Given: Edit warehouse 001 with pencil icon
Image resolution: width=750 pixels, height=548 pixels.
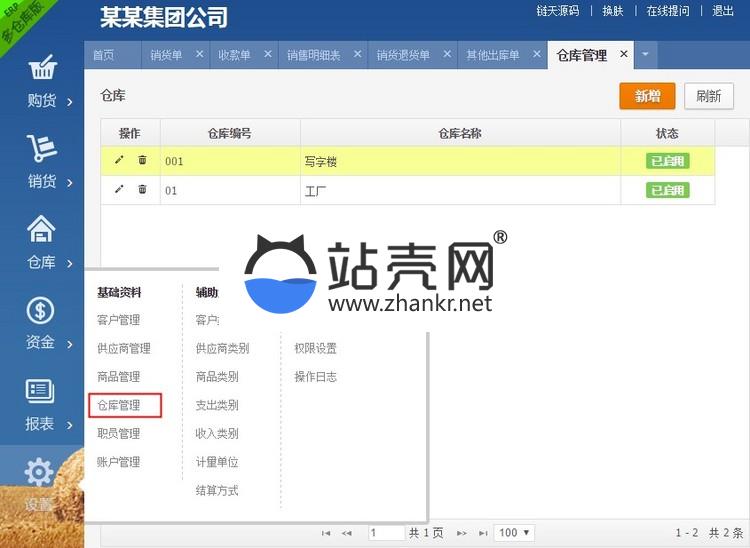Looking at the screenshot, I should pyautogui.click(x=119, y=160).
